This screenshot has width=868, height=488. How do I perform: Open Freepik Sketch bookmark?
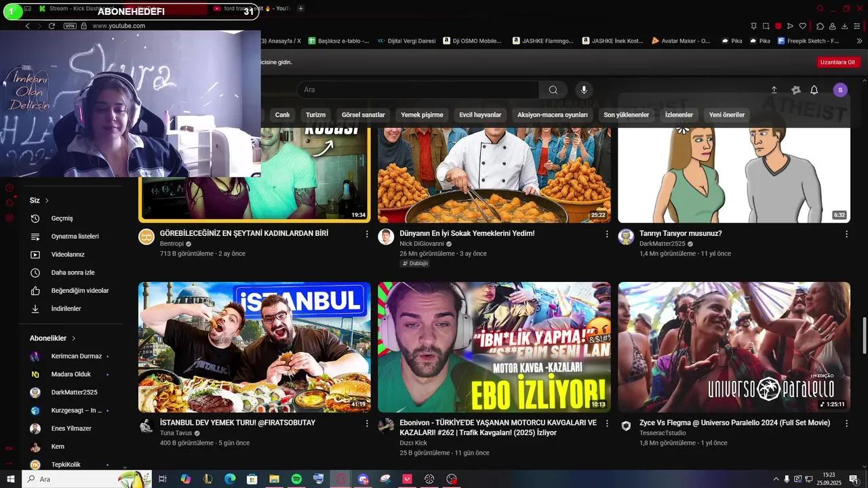808,41
